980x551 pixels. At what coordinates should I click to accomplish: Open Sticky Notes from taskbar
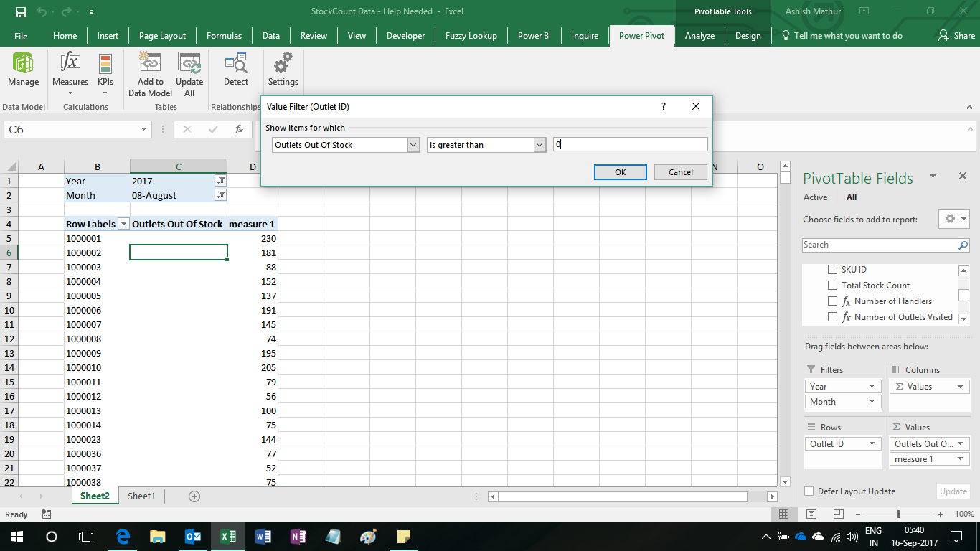pos(403,537)
